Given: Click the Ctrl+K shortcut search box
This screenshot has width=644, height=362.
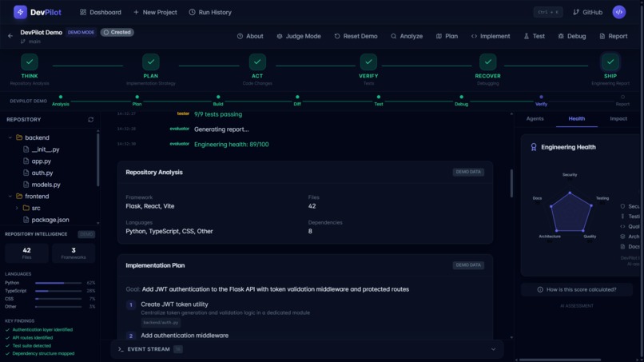Looking at the screenshot, I should [548, 12].
